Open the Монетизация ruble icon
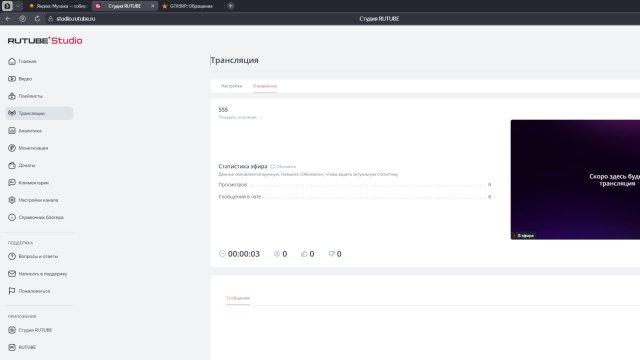The width and height of the screenshot is (640, 360). pyautogui.click(x=12, y=148)
